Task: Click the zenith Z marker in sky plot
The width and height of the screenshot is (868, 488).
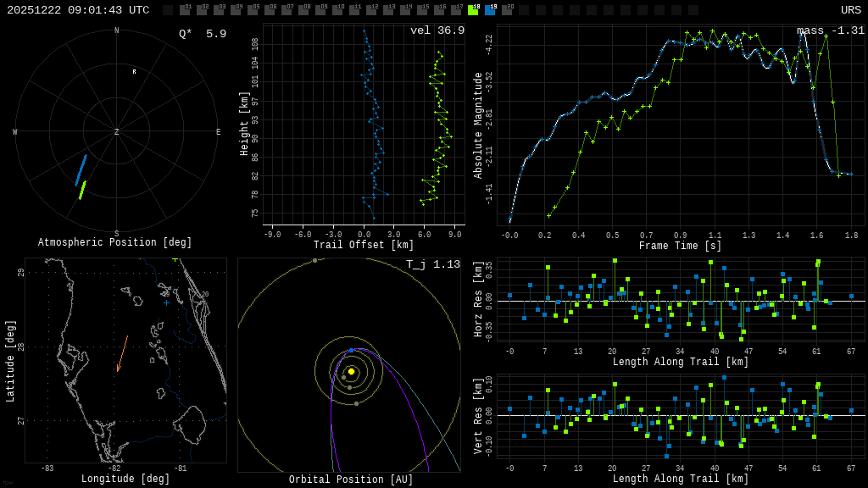Action: pos(117,132)
